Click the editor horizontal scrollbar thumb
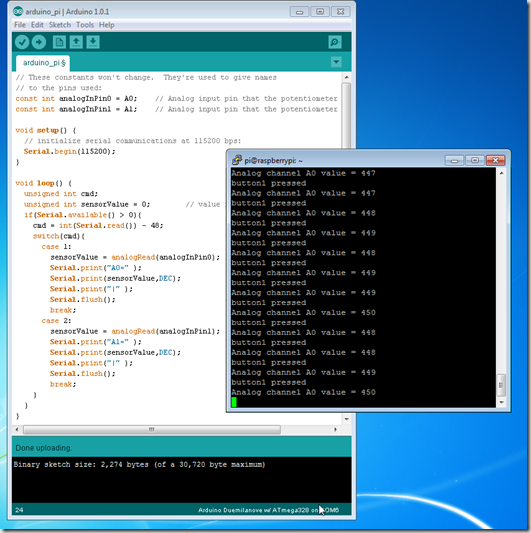Screen dimensions: 531x533 pyautogui.click(x=152, y=429)
